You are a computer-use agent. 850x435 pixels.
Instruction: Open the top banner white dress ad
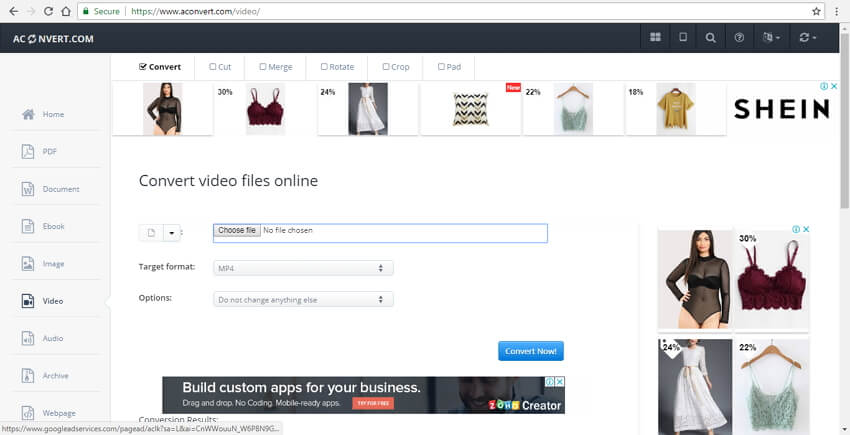click(368, 108)
